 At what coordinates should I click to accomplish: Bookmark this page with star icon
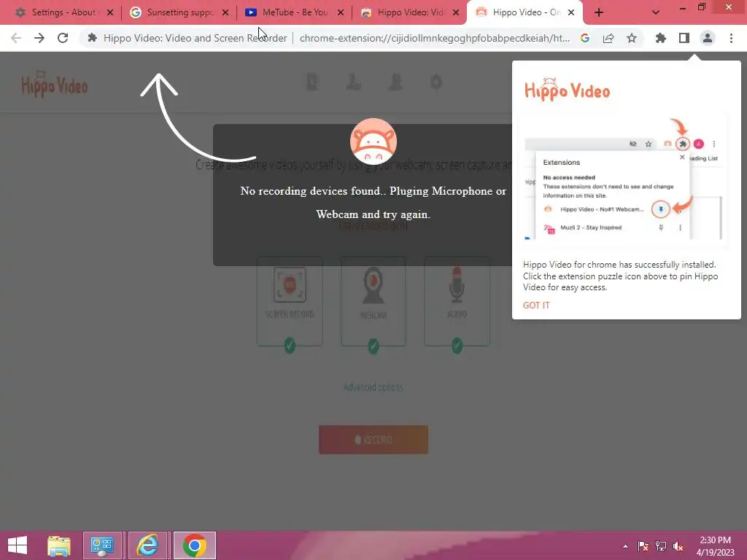632,38
